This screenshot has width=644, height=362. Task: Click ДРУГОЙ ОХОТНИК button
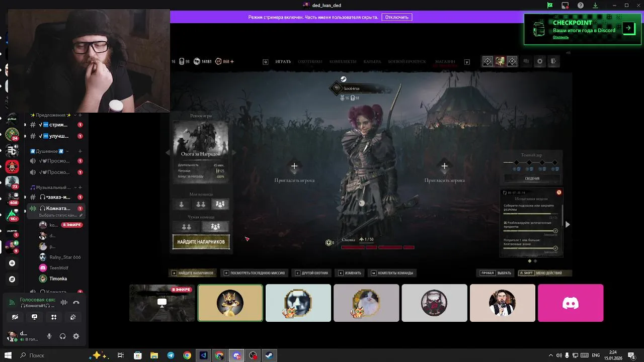click(x=311, y=273)
